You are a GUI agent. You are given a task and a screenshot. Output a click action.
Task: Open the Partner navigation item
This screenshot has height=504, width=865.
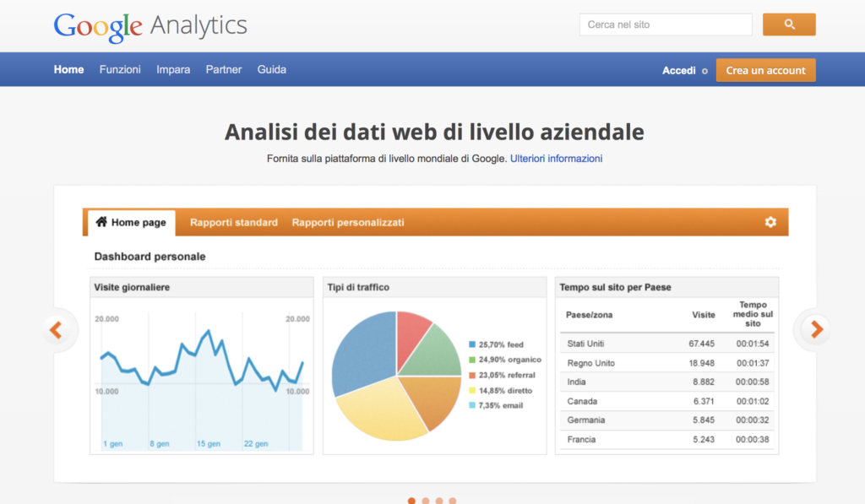coord(223,69)
